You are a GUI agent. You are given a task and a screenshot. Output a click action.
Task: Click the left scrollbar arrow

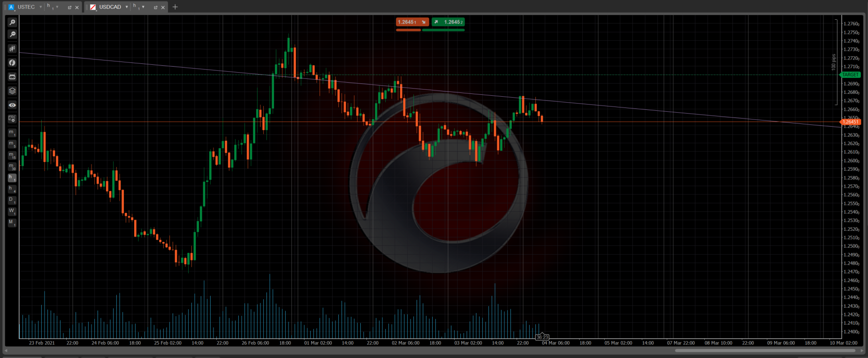click(6, 350)
